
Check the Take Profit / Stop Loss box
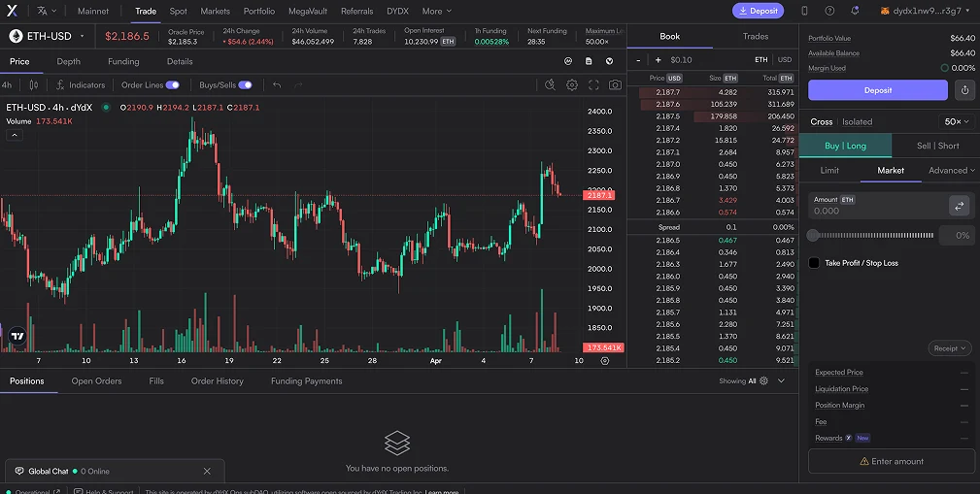(814, 263)
